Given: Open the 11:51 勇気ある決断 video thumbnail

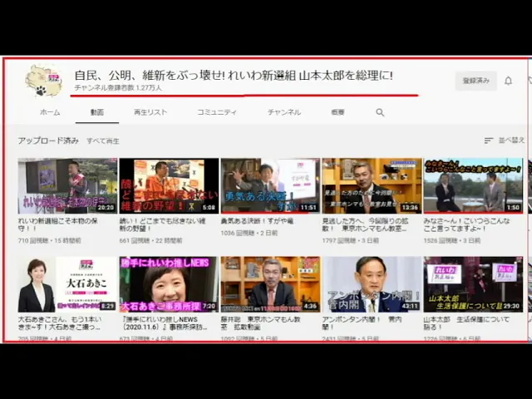Looking at the screenshot, I should coord(270,186).
